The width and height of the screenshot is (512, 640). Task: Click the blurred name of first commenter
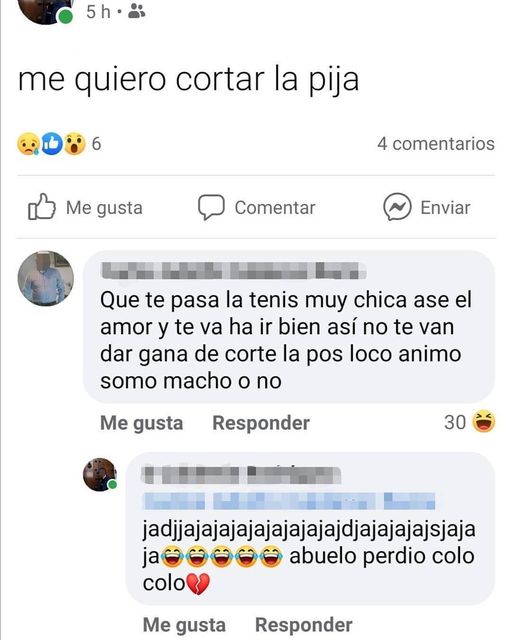(x=233, y=271)
